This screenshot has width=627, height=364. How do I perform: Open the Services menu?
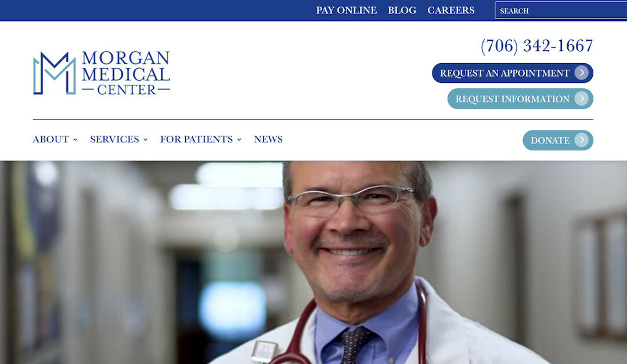pos(114,139)
